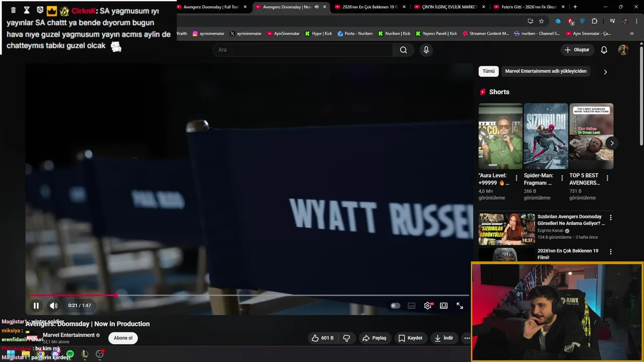Open options for '2026'nın En Çok Beklenen 19 Filmi' video

[611, 252]
